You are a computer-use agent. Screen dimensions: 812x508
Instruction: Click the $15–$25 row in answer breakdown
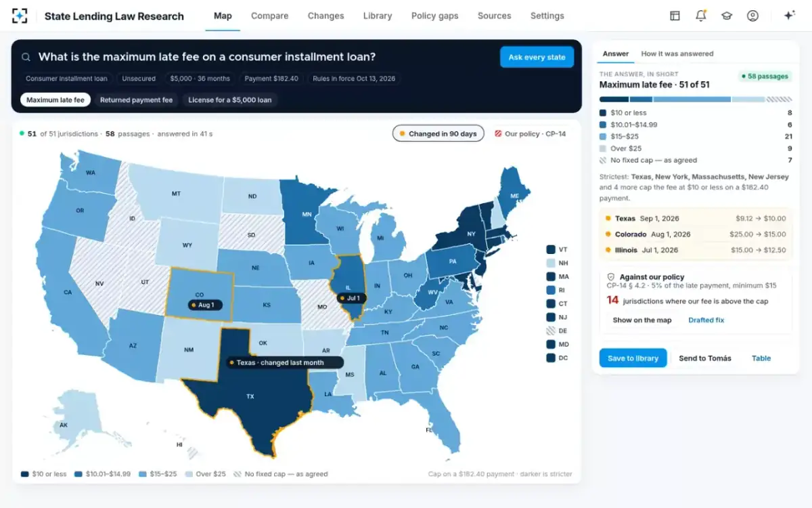pos(696,136)
